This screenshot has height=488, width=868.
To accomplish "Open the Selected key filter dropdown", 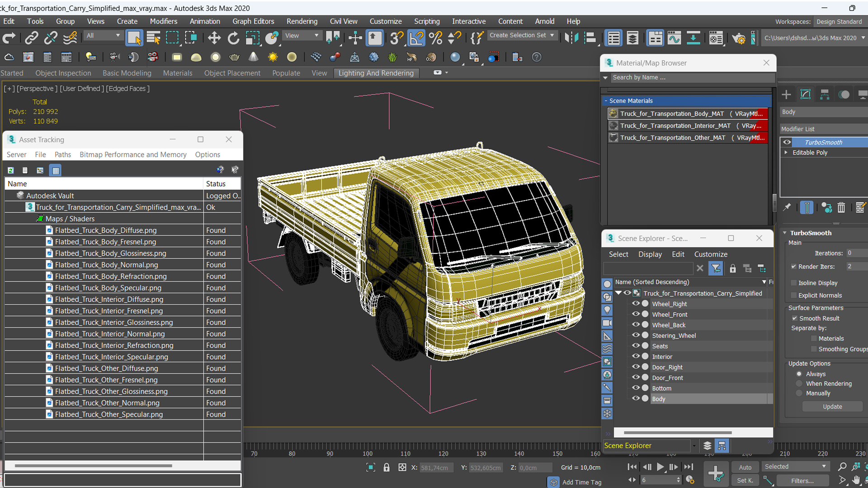I will click(x=795, y=467).
